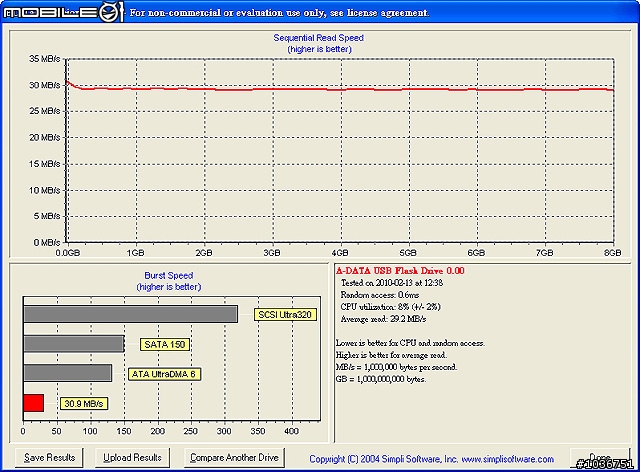640x472 pixels.
Task: Click the gray SCSI Ultra320 bar
Action: coord(131,314)
